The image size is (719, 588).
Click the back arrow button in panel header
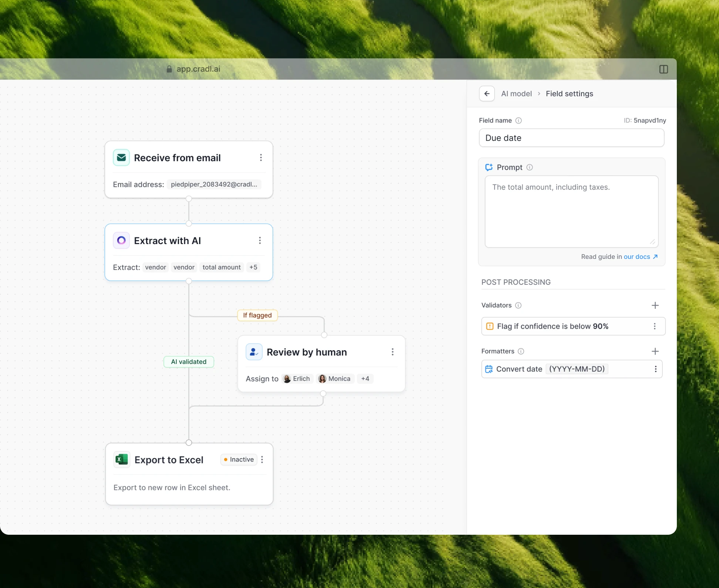(487, 94)
